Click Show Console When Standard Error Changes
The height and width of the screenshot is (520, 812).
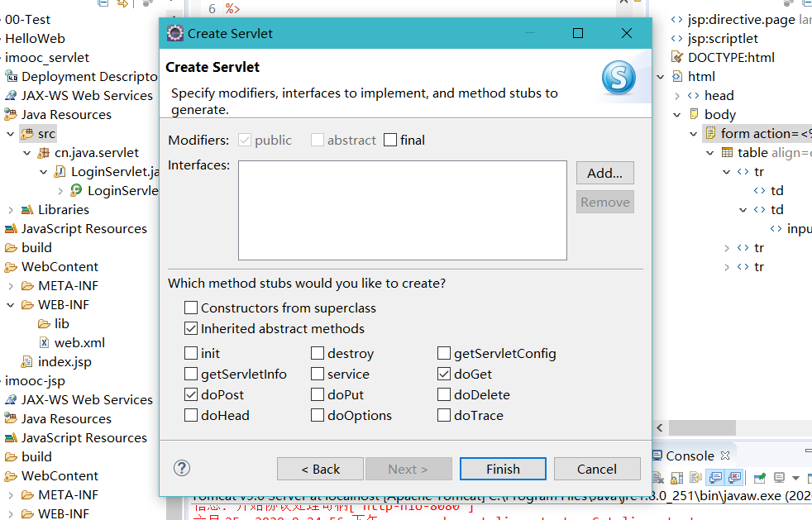click(734, 478)
